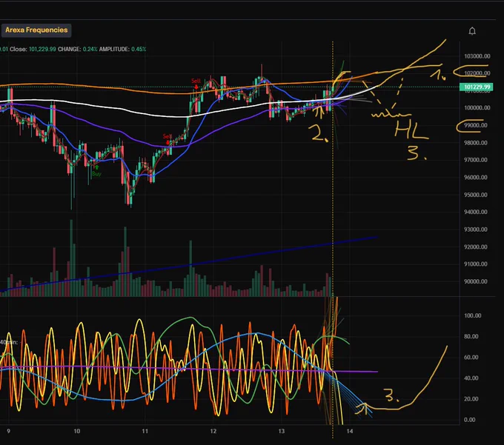Viewport: 504px width, 445px height.
Task: Click the 96000.00 price axis label
Action: coord(477,177)
